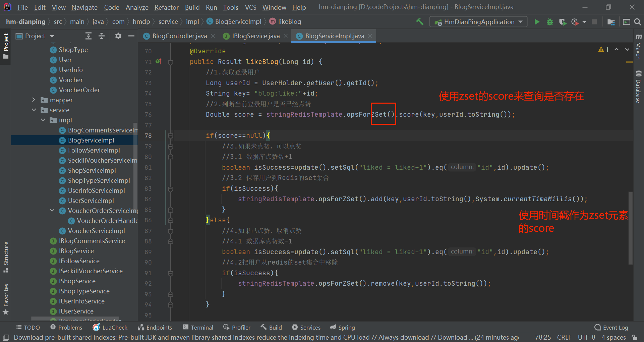Open the Event Log

[611, 328]
